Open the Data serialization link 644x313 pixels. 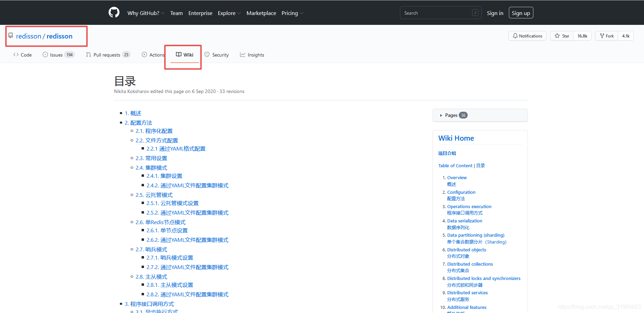point(465,221)
